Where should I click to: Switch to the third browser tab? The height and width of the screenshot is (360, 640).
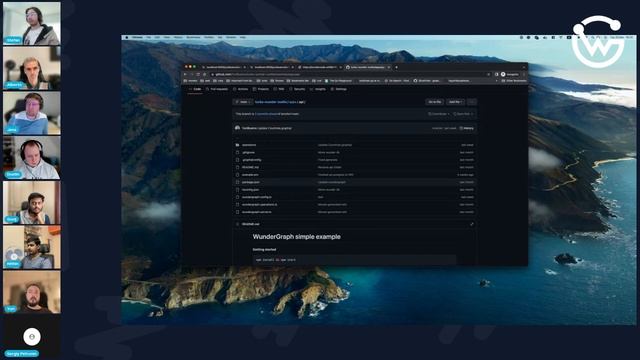[320, 67]
